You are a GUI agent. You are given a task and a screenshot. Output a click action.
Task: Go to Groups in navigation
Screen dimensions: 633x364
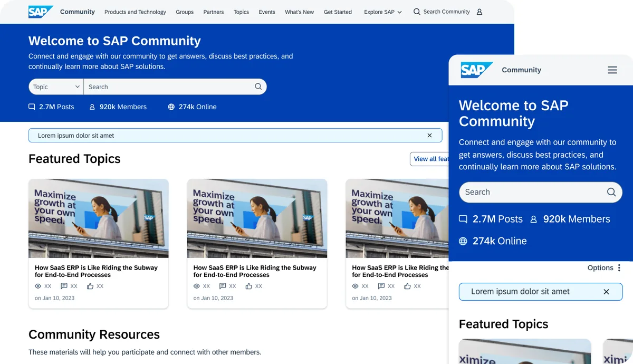pyautogui.click(x=185, y=12)
